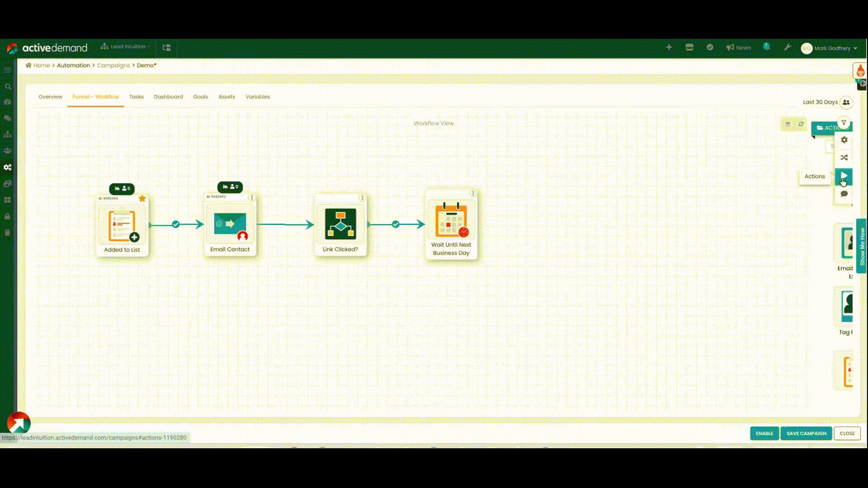
Task: Toggle the star on Added to List node
Action: [142, 198]
